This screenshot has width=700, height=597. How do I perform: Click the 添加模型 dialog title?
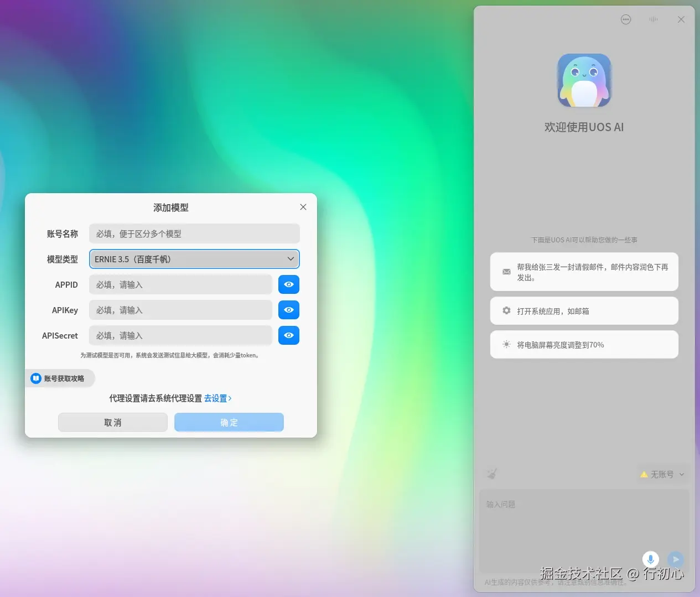[x=171, y=207]
